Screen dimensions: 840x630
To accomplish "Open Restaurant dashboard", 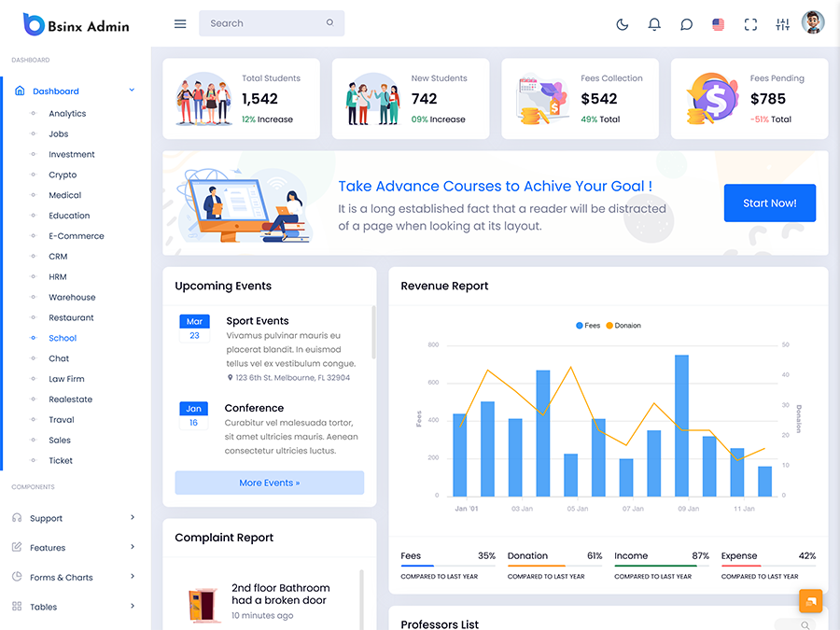I will tap(71, 317).
